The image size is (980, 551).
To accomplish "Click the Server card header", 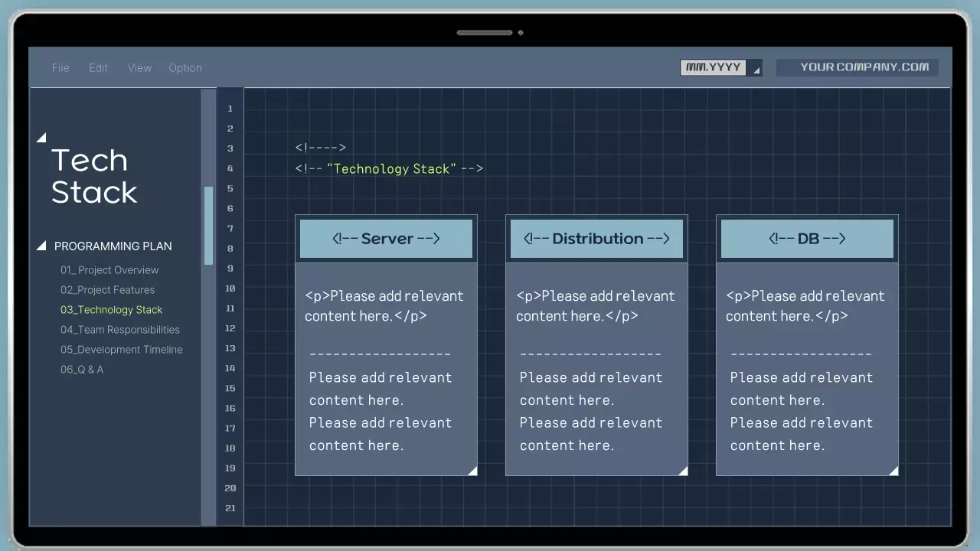I will (386, 238).
